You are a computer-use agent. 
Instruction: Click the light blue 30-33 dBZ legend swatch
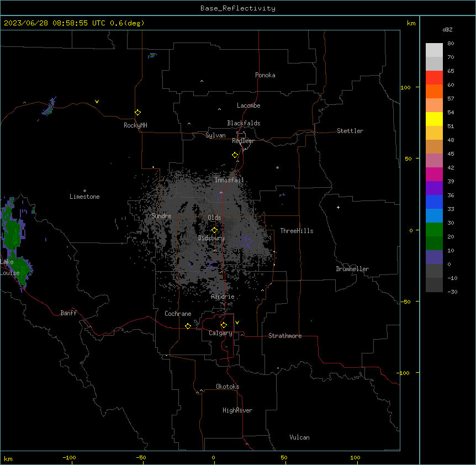tap(434, 215)
